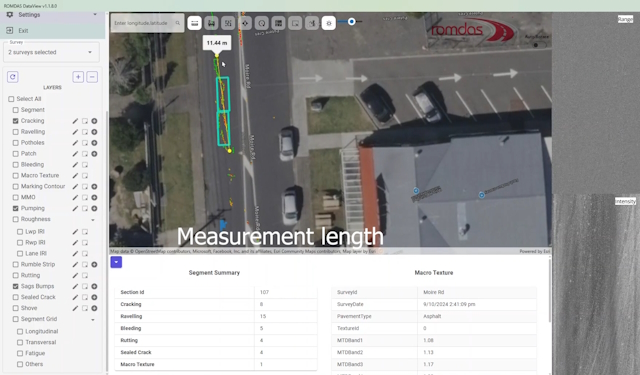Click the Intensity label on the image panel
The height and width of the screenshot is (375, 640).
coord(625,202)
